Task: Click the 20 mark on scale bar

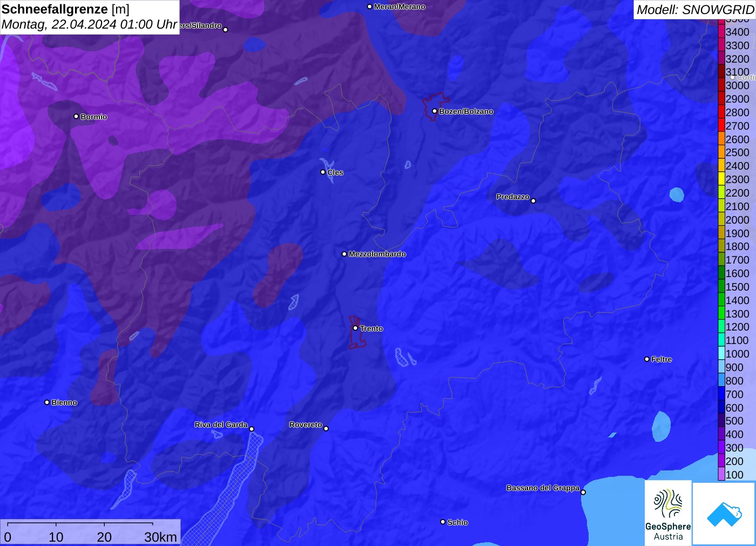Action: pyautogui.click(x=104, y=537)
